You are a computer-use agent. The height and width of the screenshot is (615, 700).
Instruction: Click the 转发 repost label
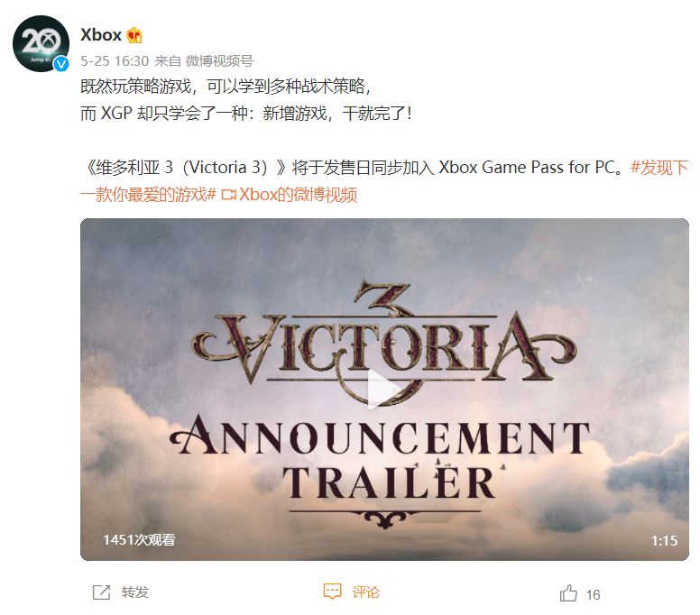click(x=134, y=592)
